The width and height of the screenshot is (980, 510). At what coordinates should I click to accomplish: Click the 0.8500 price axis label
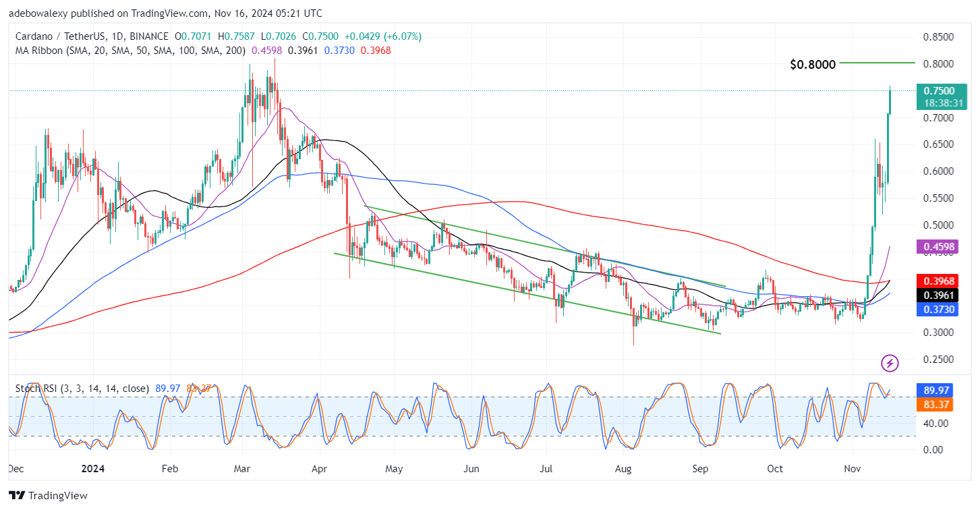[938, 37]
